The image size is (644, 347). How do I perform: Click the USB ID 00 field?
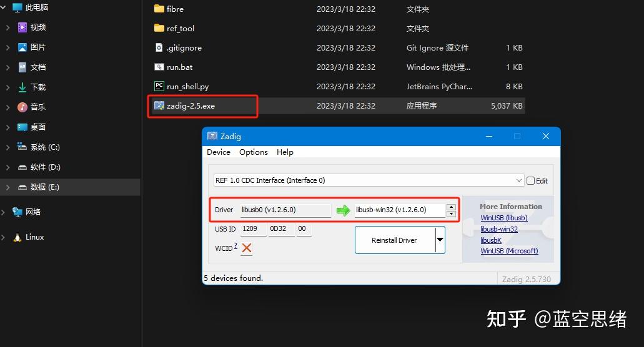(304, 229)
